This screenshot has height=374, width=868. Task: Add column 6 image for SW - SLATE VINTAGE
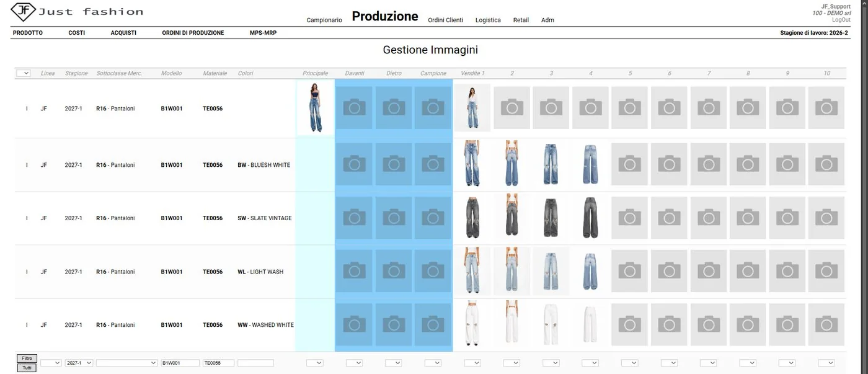click(669, 218)
